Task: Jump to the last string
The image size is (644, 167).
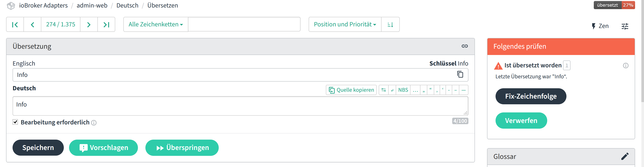Action: click(x=106, y=25)
